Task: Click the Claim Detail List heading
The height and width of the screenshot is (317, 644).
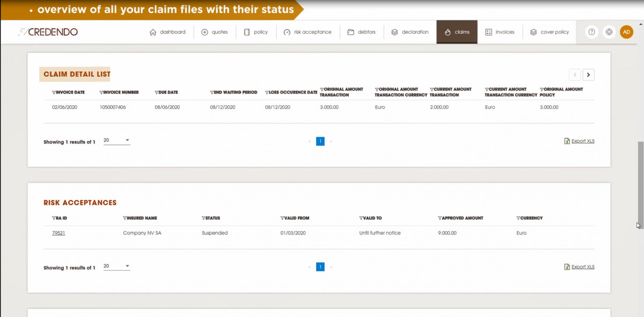Action: coord(77,74)
